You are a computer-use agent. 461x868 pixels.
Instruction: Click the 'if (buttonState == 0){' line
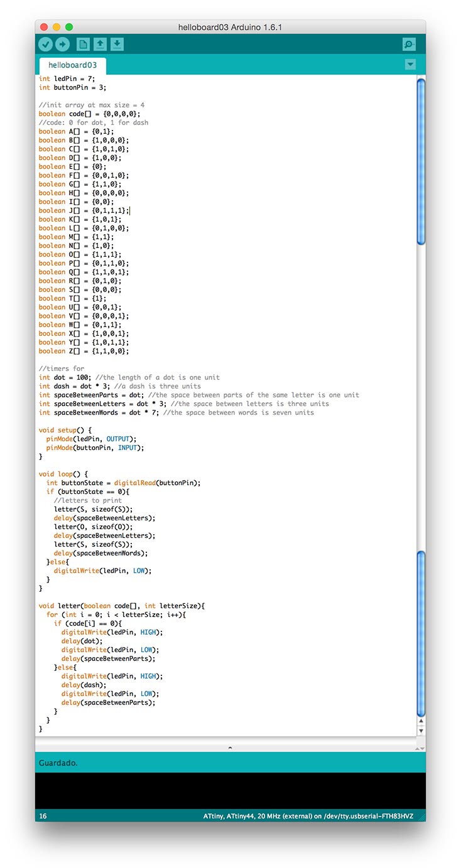click(x=87, y=491)
